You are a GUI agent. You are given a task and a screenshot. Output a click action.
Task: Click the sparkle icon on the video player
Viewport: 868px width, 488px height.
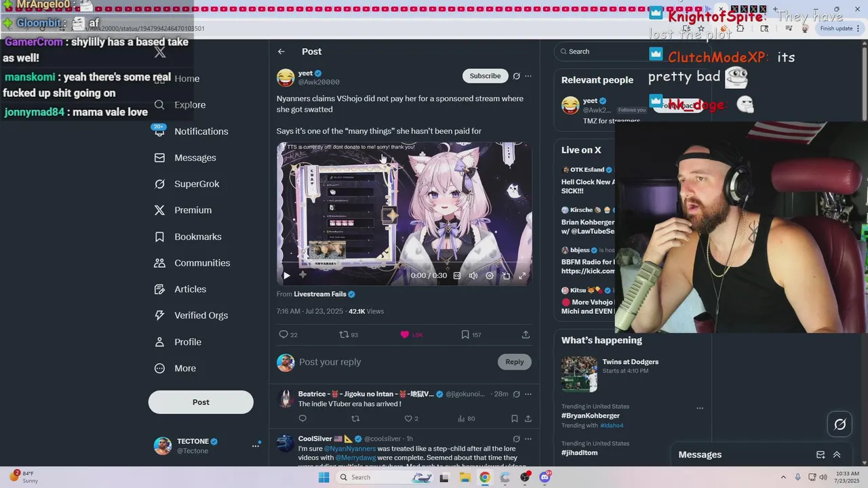click(302, 275)
